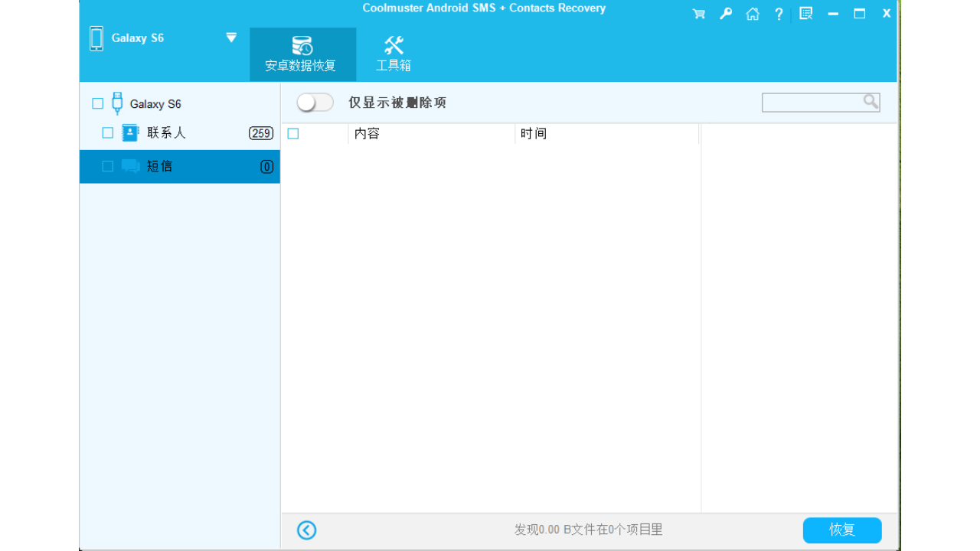
Task: Select the 短信 (SMS) tree item
Action: pos(162,166)
